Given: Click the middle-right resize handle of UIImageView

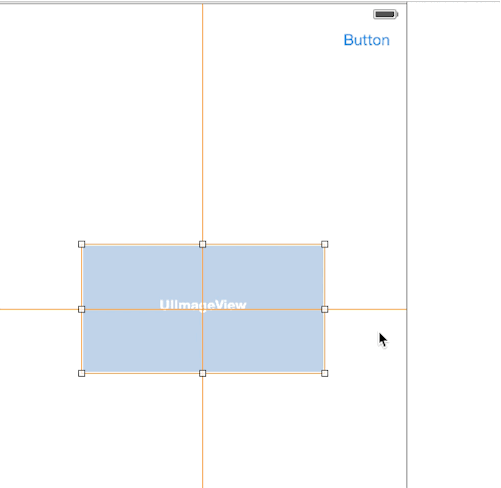Looking at the screenshot, I should pyautogui.click(x=325, y=309).
